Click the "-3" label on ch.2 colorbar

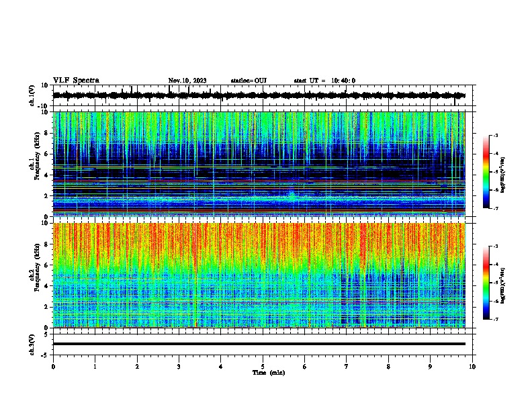pos(495,246)
